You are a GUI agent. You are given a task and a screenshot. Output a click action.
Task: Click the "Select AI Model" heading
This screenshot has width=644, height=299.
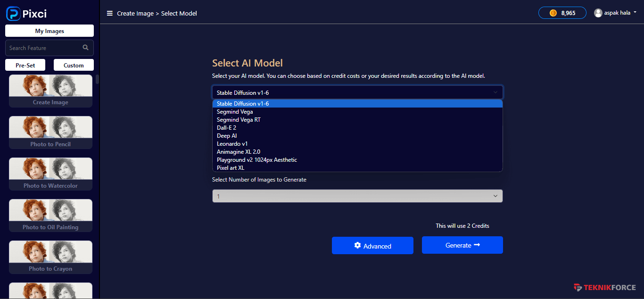click(x=248, y=63)
